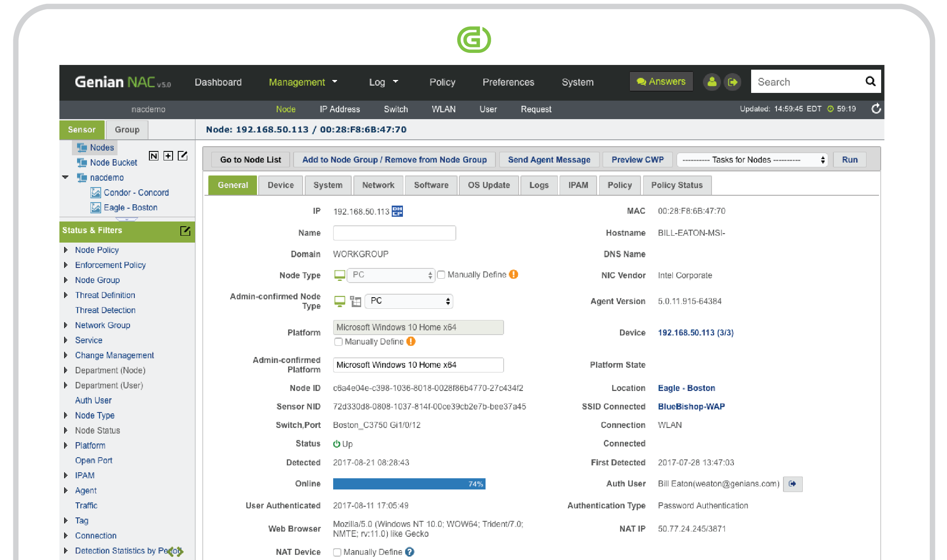Expand the Node Policy filter

pos(65,250)
